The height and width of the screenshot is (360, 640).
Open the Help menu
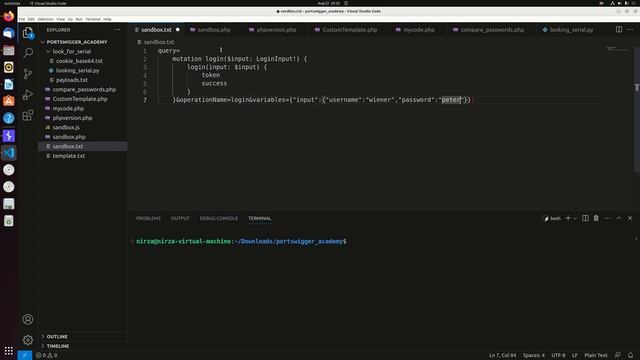tap(107, 19)
